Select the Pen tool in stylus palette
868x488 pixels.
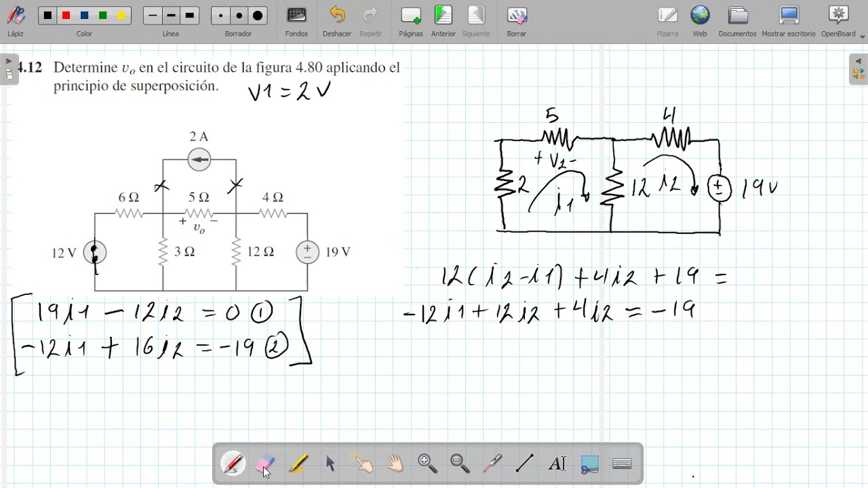pyautogui.click(x=233, y=464)
